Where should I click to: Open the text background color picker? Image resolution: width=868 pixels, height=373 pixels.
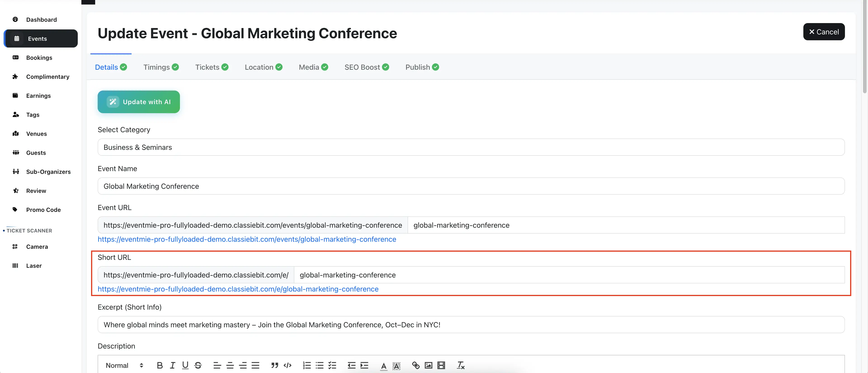(396, 365)
